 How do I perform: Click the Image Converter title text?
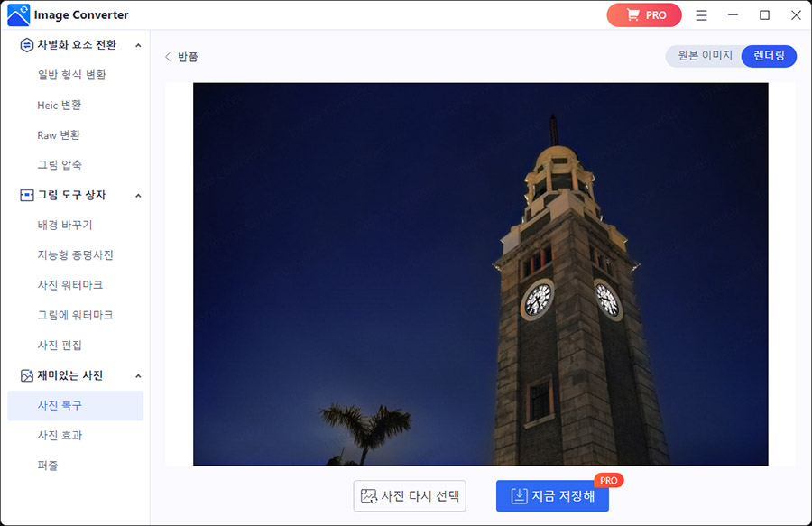(x=81, y=15)
